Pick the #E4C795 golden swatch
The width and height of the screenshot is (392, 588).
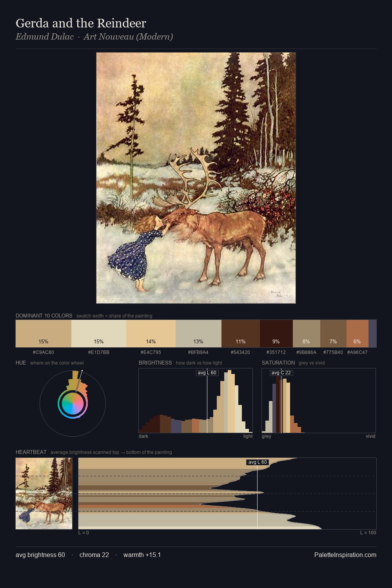(x=151, y=334)
